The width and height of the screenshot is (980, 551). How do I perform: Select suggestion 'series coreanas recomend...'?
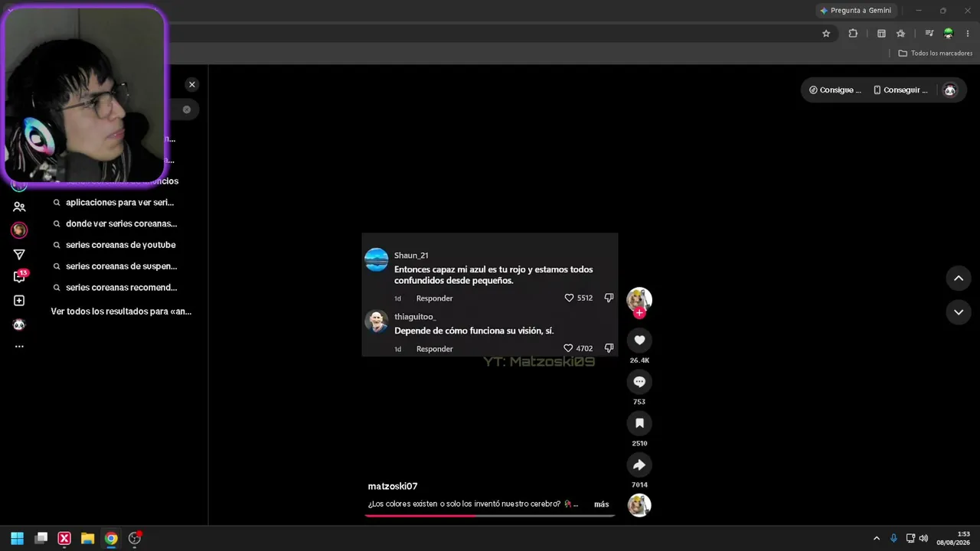point(121,288)
